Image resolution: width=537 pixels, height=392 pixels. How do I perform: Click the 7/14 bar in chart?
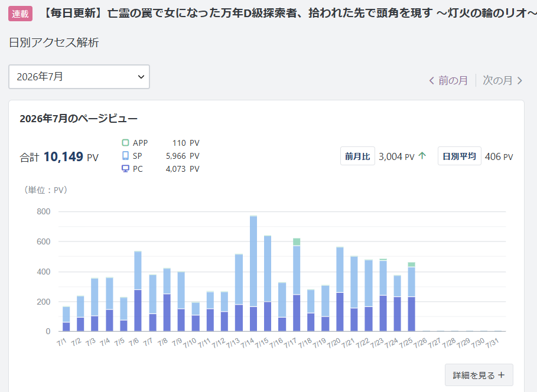pyautogui.click(x=253, y=273)
